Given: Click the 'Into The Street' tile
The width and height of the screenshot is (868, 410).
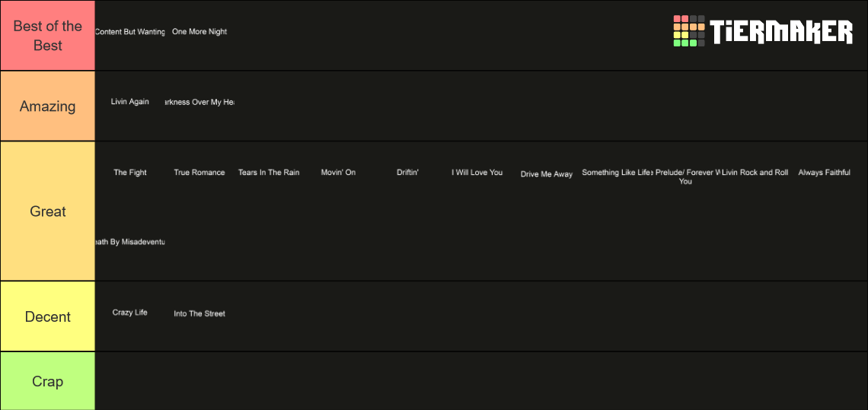Looking at the screenshot, I should point(199,313).
